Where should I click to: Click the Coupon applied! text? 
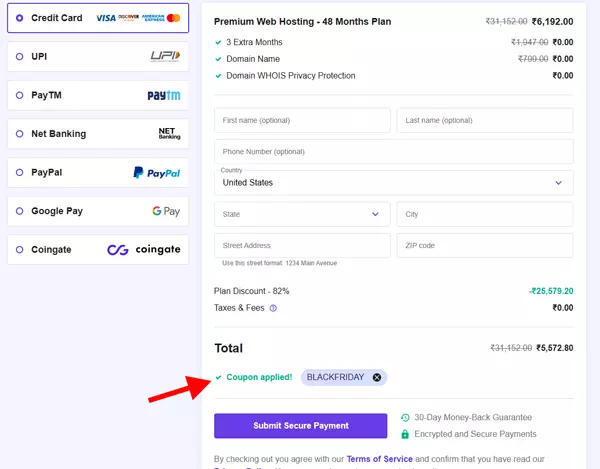(x=259, y=377)
